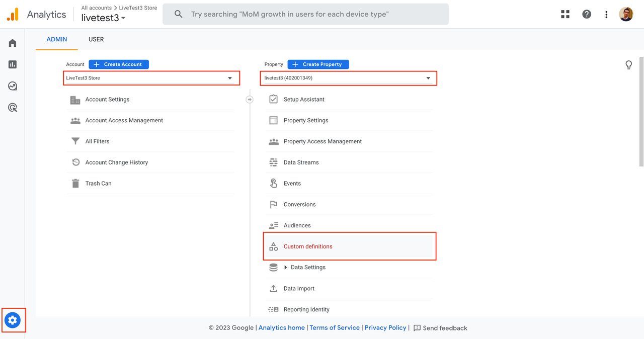Click the Trash Can icon
This screenshot has height=339, width=644.
point(75,184)
